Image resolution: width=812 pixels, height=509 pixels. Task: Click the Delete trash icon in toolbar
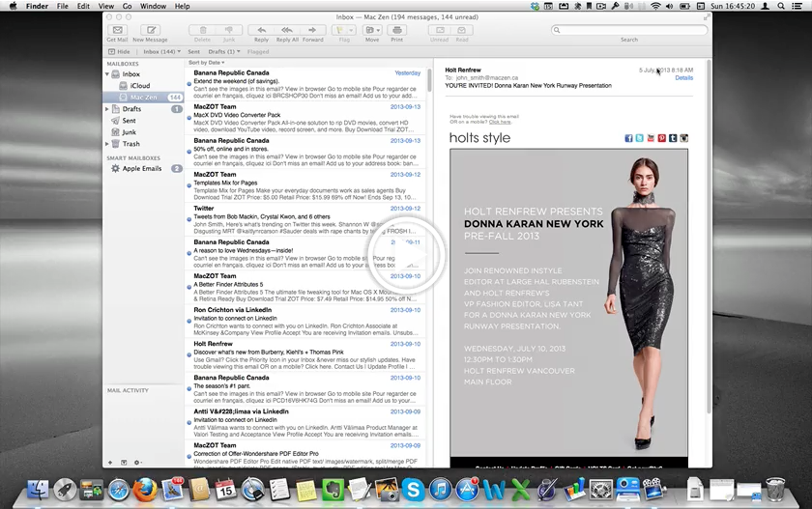point(202,30)
